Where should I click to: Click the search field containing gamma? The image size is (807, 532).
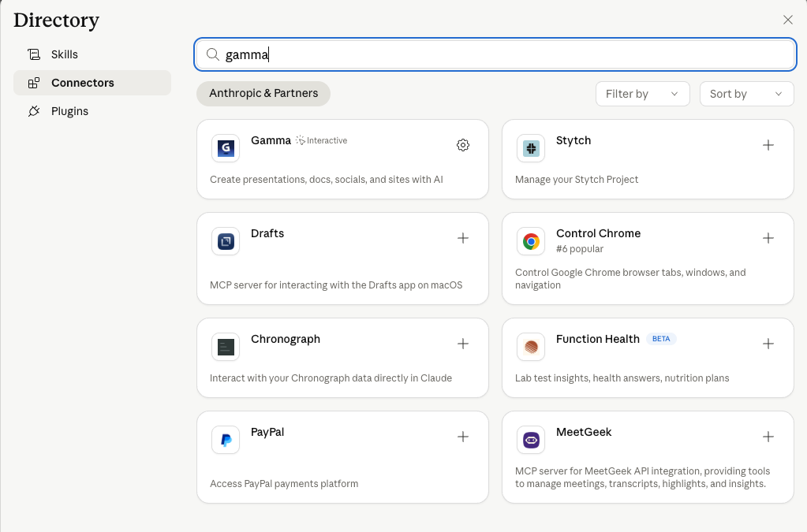[495, 54]
